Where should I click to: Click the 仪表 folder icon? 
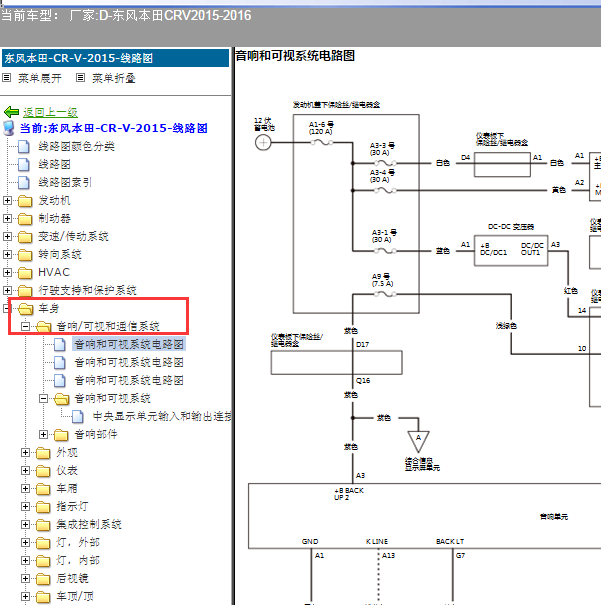pos(42,470)
